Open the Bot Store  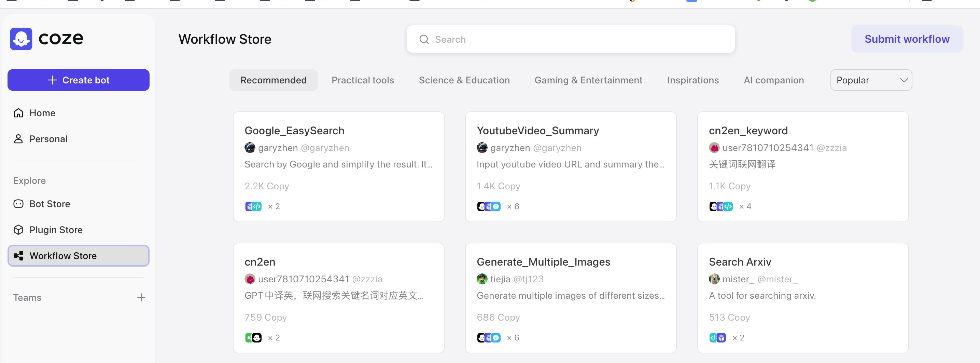tap(50, 204)
